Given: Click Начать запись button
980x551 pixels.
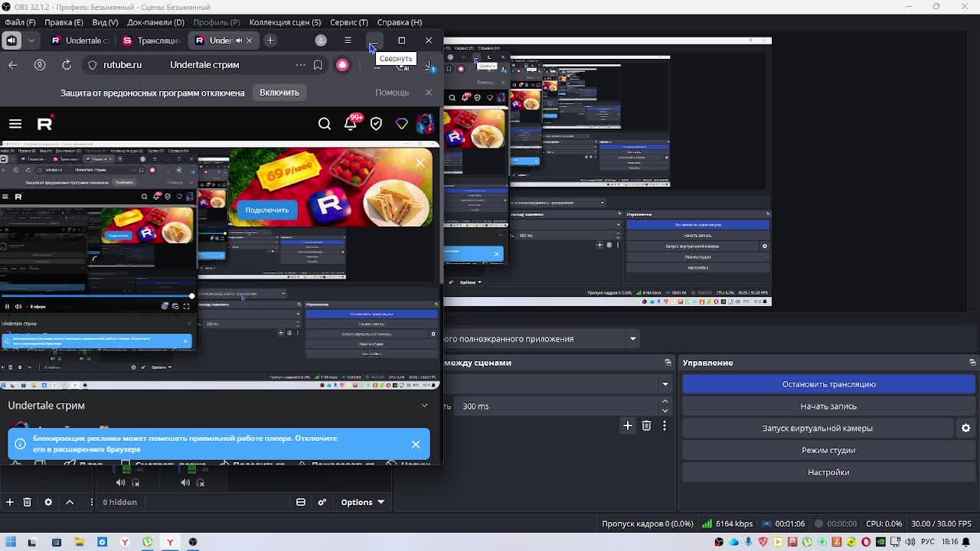Looking at the screenshot, I should pos(828,406).
